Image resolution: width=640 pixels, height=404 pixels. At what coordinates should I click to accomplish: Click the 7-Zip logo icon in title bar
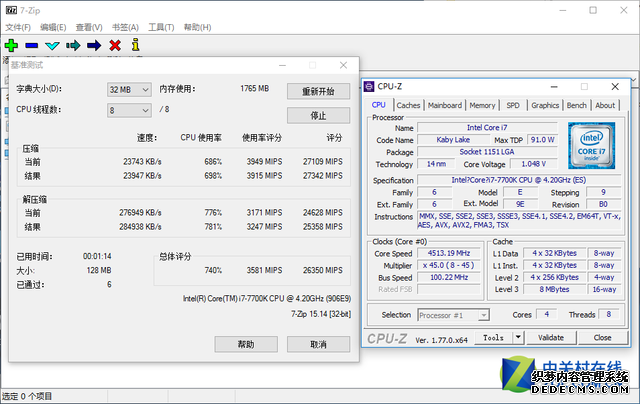point(11,10)
